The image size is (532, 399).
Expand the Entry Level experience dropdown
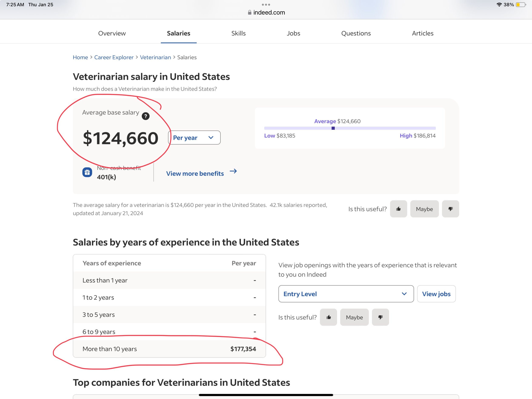click(x=346, y=294)
